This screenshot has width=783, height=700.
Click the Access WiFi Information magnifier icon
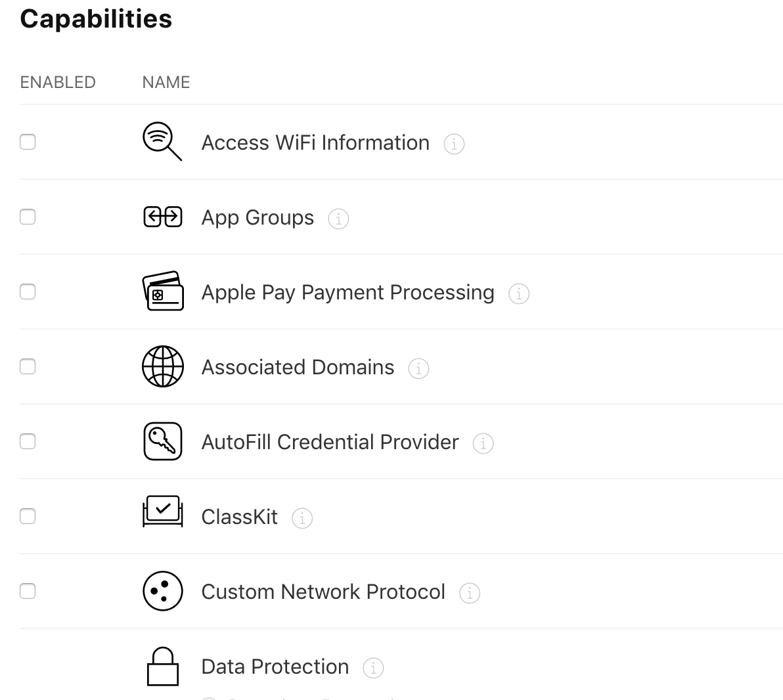click(x=162, y=141)
